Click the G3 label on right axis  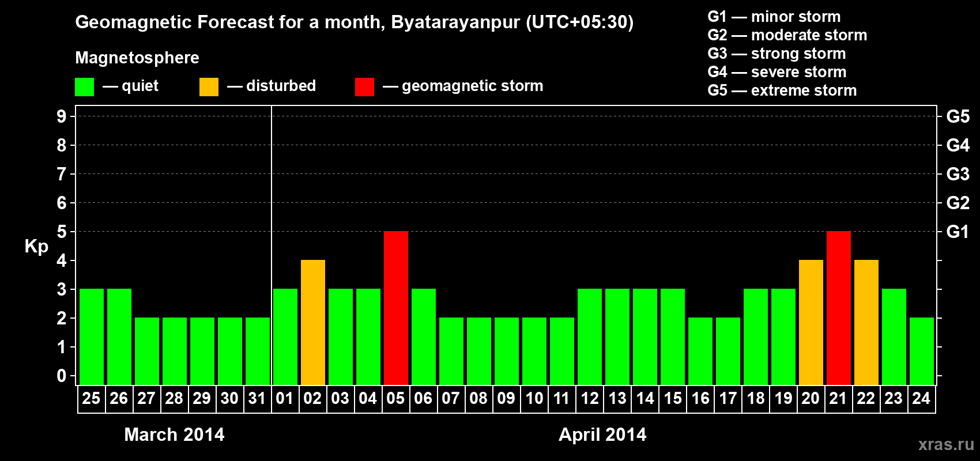pyautogui.click(x=958, y=174)
